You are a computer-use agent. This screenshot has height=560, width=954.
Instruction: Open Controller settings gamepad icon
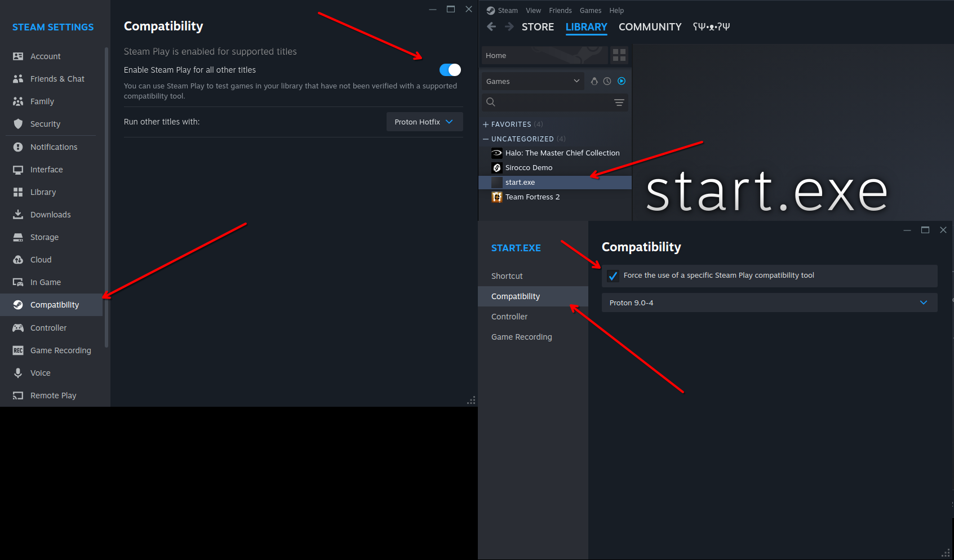click(x=18, y=328)
